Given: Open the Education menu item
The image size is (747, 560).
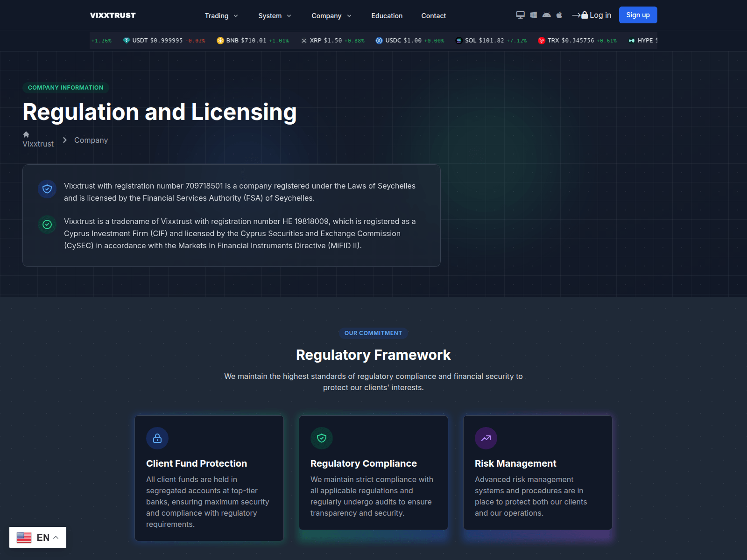Looking at the screenshot, I should tap(387, 16).
